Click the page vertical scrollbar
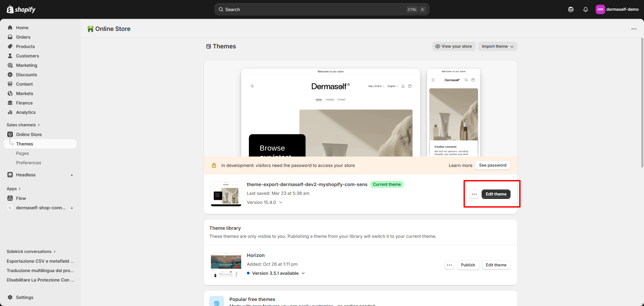Screen dimensions: 644x306 [642, 102]
